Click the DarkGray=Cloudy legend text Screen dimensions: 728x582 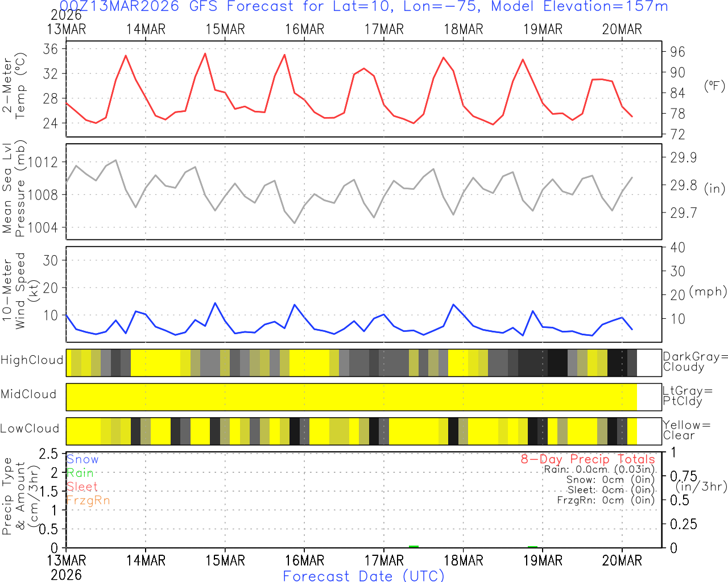coord(695,361)
